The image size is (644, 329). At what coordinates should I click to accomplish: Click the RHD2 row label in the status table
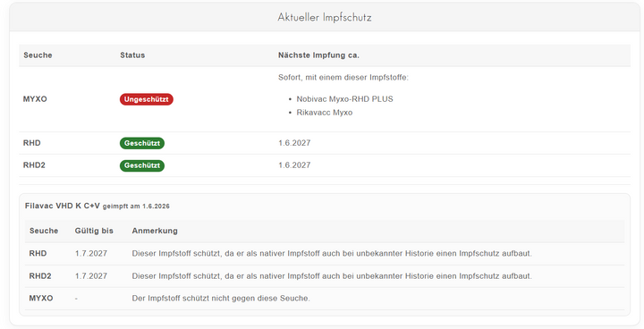point(34,165)
